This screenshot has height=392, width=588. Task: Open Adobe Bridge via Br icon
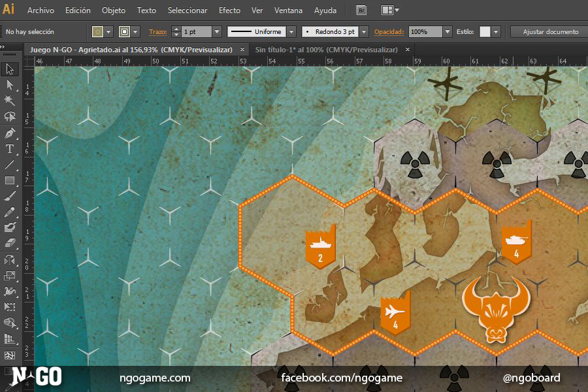(x=361, y=10)
